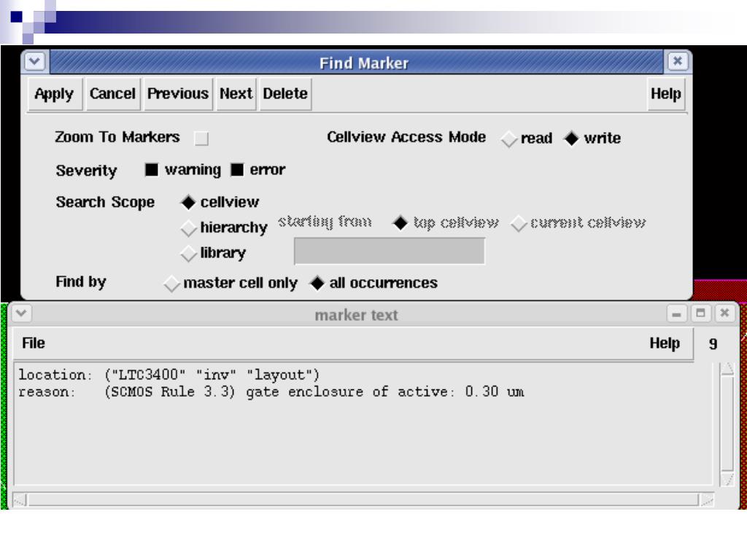
Task: Select read cellview access mode
Action: (509, 139)
